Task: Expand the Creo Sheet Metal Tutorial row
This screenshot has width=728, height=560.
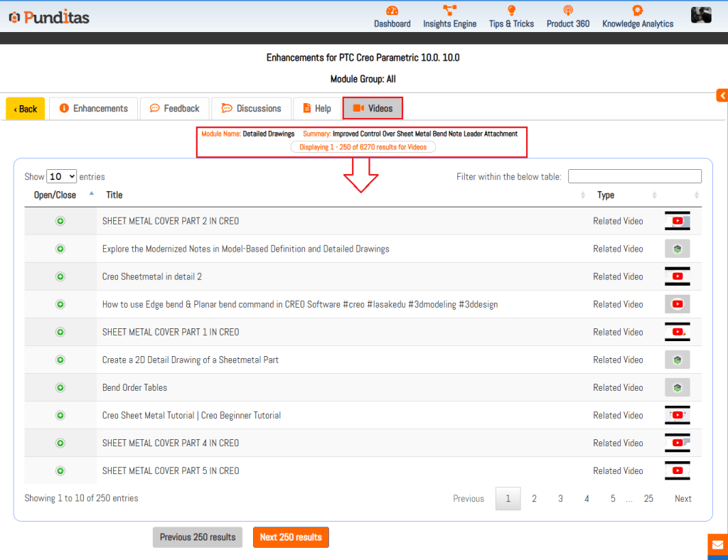Action: (x=60, y=415)
